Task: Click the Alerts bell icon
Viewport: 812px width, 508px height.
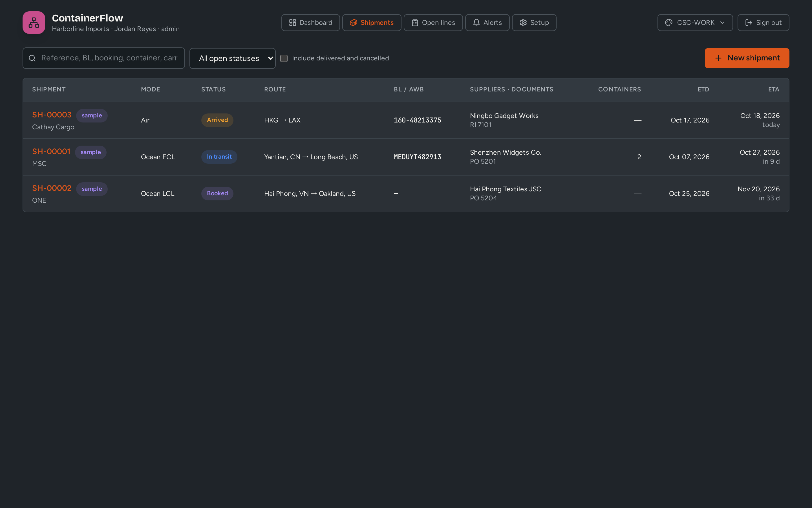Action: (x=476, y=23)
